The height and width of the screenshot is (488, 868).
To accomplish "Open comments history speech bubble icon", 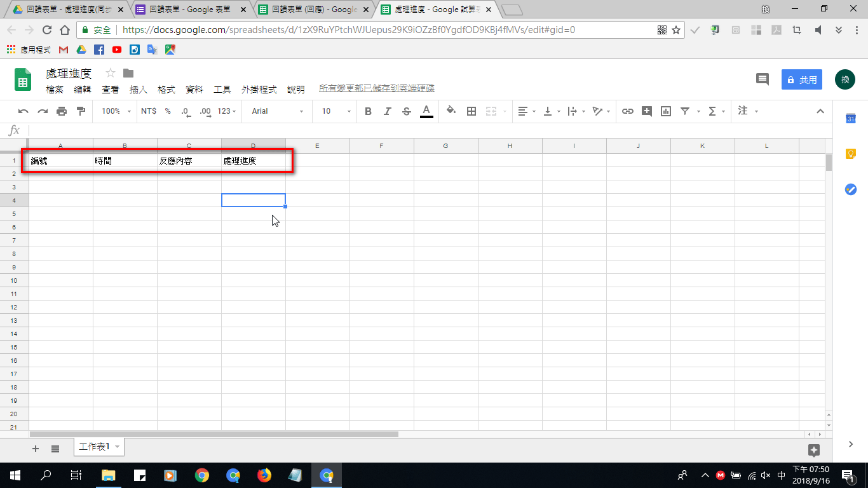I will tap(762, 79).
